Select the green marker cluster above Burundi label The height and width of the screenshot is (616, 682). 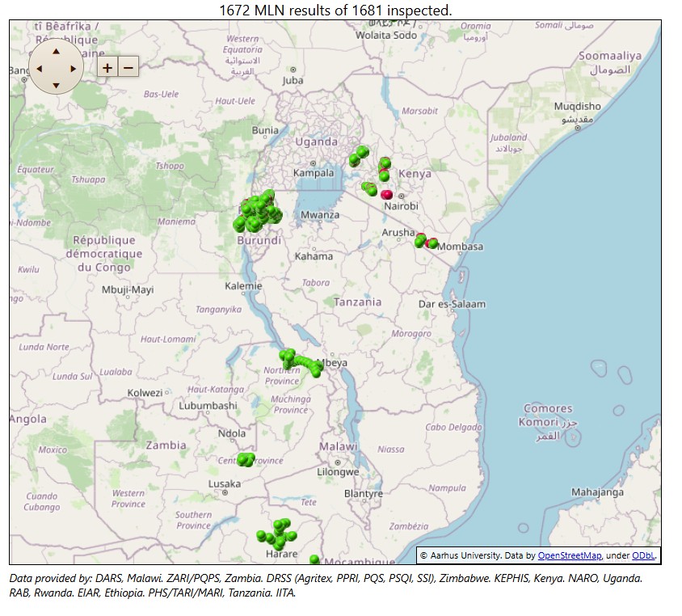[257, 211]
